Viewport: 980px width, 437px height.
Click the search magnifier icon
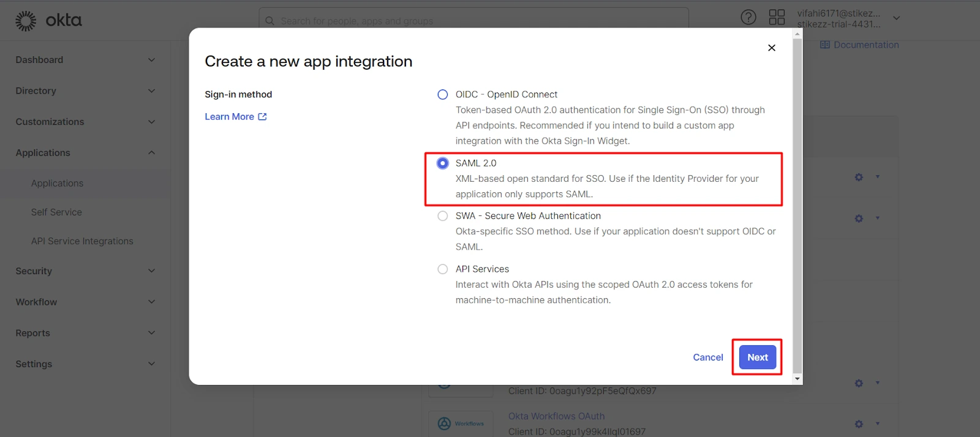(x=269, y=21)
